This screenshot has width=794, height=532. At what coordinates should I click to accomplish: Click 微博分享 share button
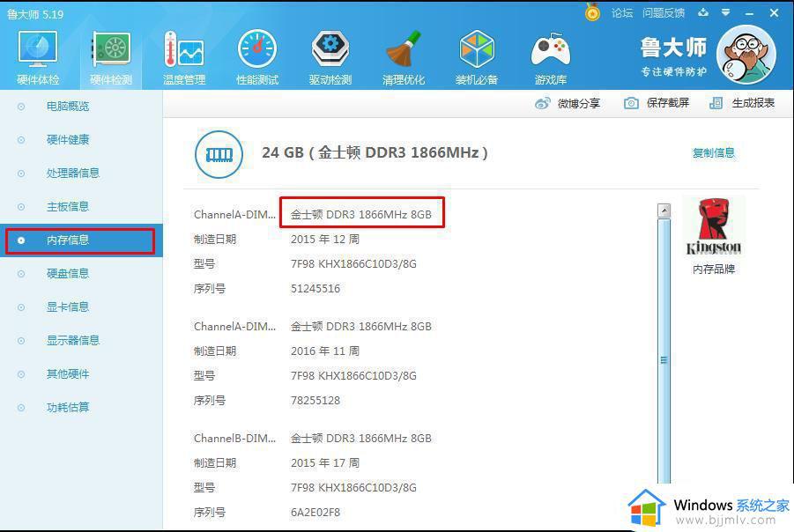[568, 103]
